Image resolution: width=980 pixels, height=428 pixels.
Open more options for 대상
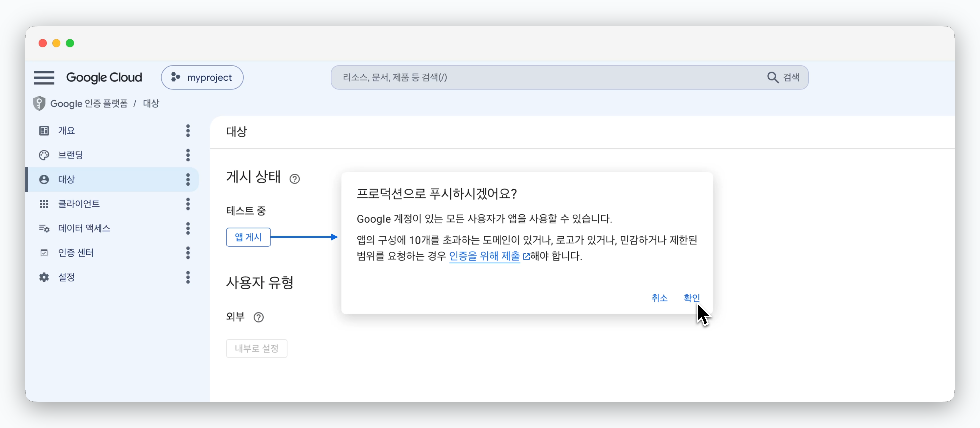pos(188,180)
